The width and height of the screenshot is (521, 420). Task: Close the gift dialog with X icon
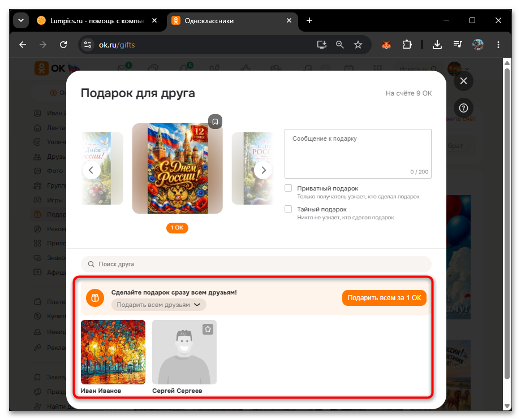pos(463,81)
